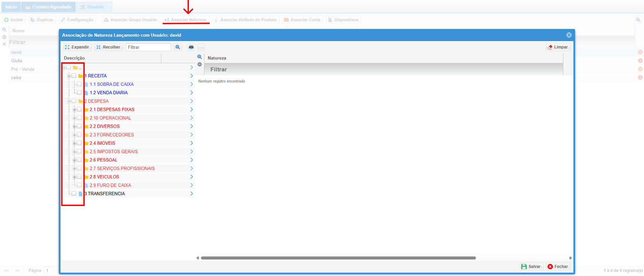644x276 pixels.
Task: Click the folder icon of 2 DESPESA
Action: 81,101
